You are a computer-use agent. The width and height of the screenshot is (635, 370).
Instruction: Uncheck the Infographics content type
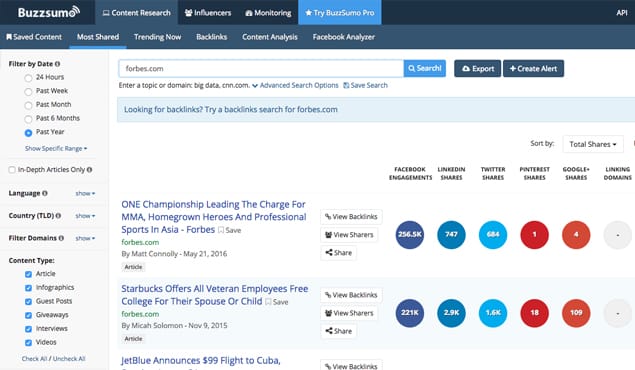[x=28, y=288]
